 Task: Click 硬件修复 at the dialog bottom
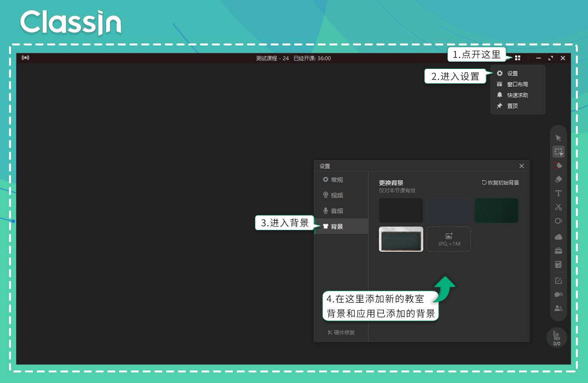[x=341, y=332]
